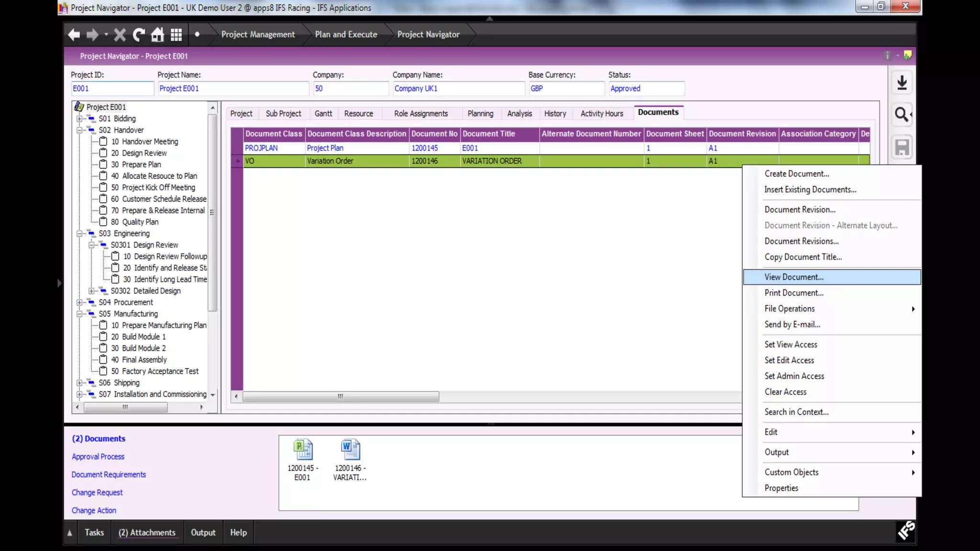
Task: Click the stop (X) toolbar icon
Action: click(120, 34)
